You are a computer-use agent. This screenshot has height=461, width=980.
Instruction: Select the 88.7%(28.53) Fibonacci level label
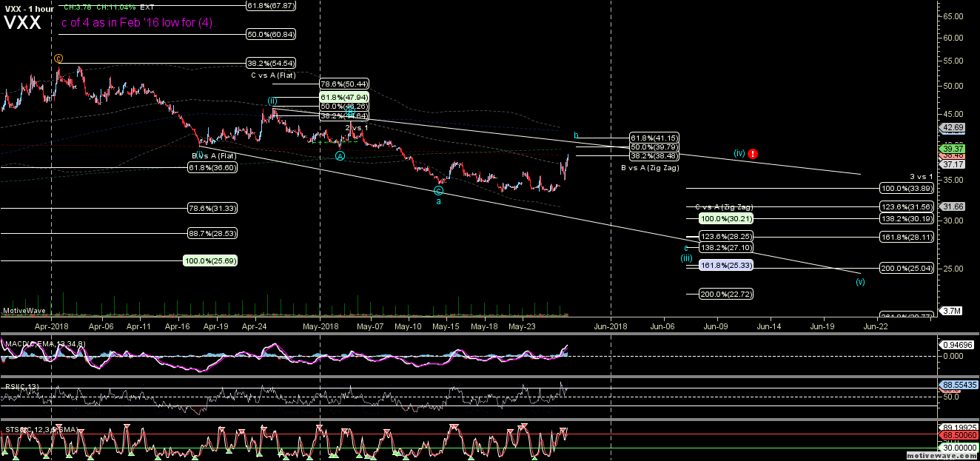point(212,233)
